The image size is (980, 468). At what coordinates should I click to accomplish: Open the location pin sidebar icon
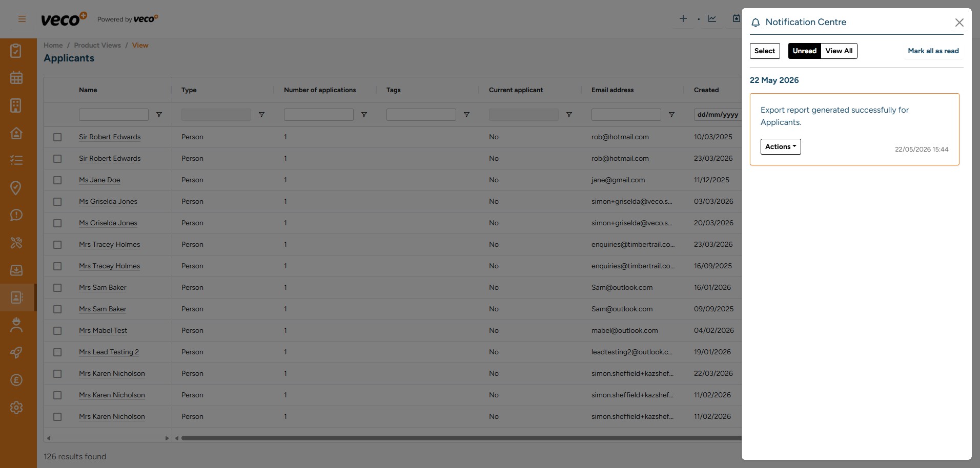coord(16,187)
